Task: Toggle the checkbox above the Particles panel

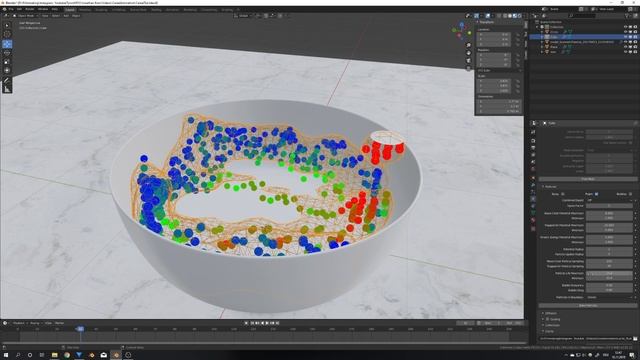Action: 630,143
